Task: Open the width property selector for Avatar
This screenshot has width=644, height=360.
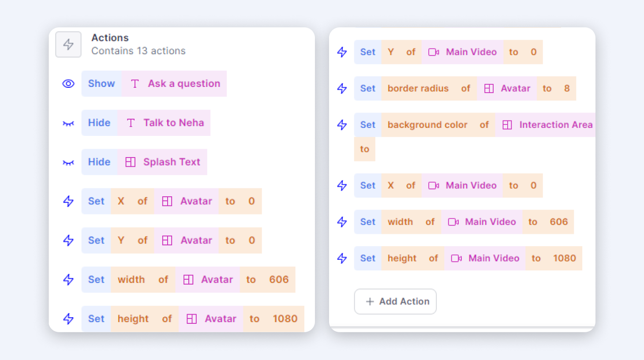Action: [x=131, y=280]
